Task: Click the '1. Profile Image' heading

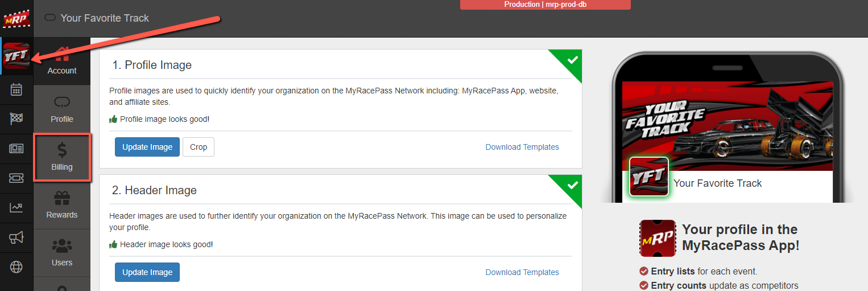Action: point(152,65)
